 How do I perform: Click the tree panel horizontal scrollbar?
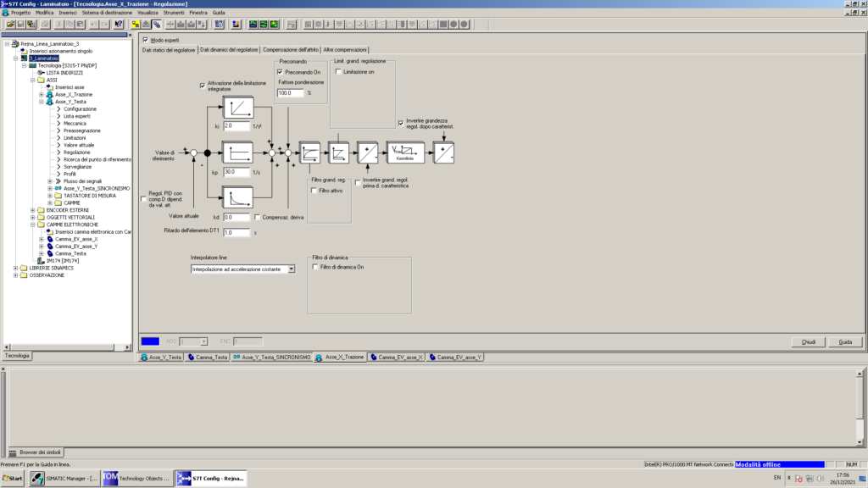point(67,347)
